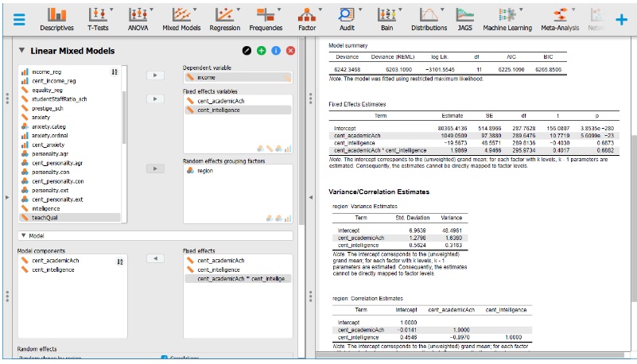Click left arrow button beside Fixed effects model terms
Viewport: 637px width, 364px height.
tap(155, 258)
